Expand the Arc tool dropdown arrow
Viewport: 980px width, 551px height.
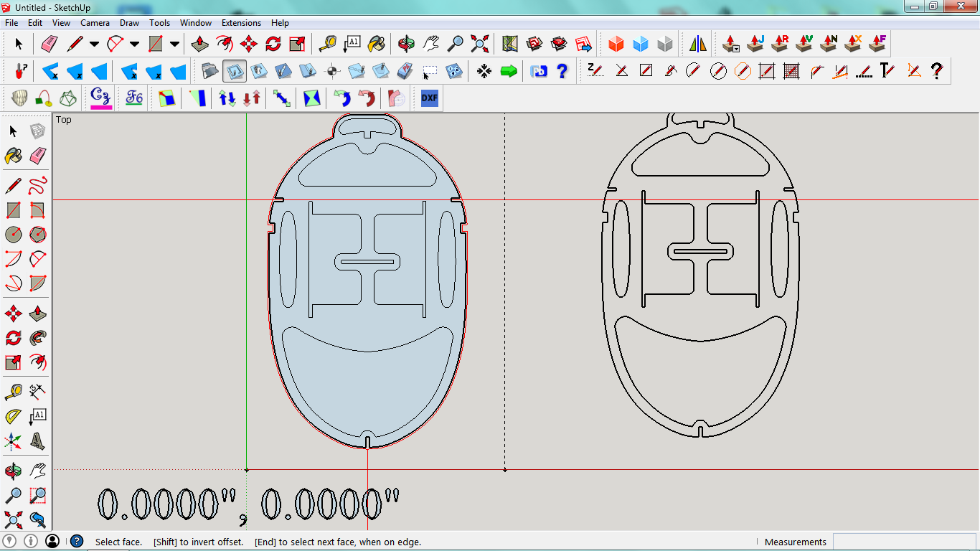[134, 44]
